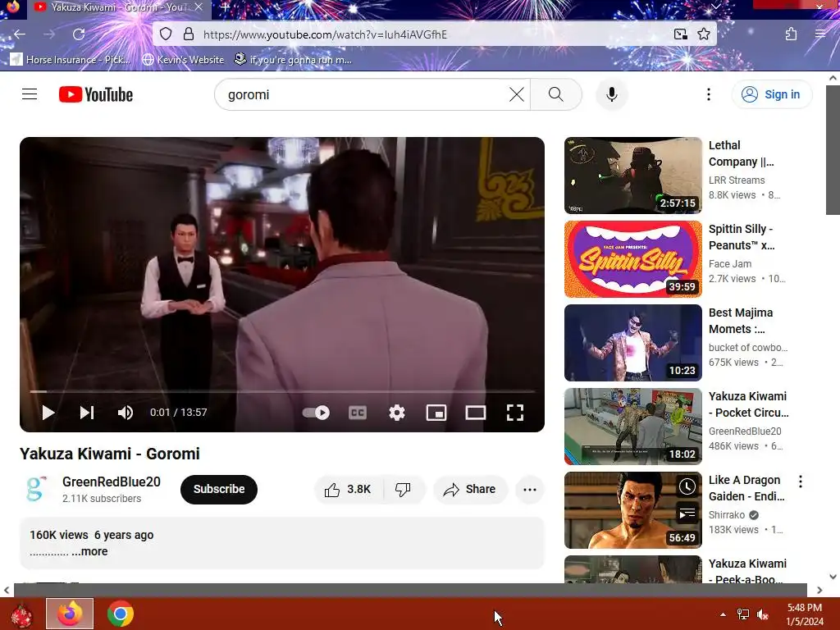840x630 pixels.
Task: Switch to theater mode
Action: pyautogui.click(x=476, y=413)
